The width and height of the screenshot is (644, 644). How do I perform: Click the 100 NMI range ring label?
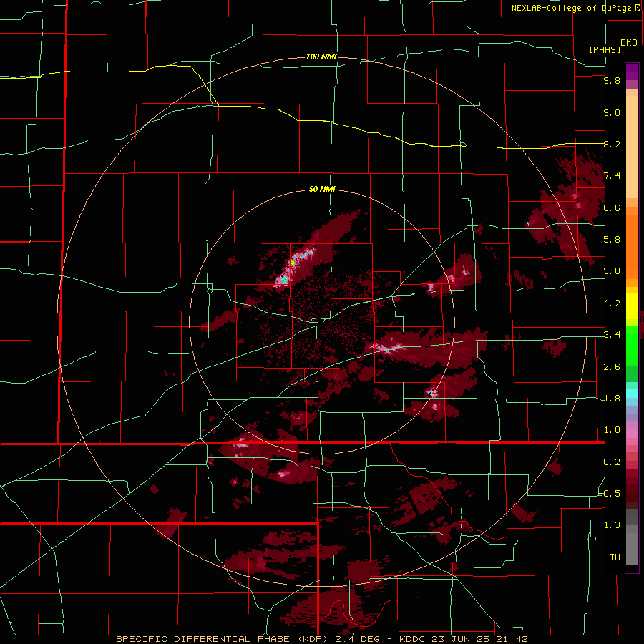pyautogui.click(x=321, y=57)
